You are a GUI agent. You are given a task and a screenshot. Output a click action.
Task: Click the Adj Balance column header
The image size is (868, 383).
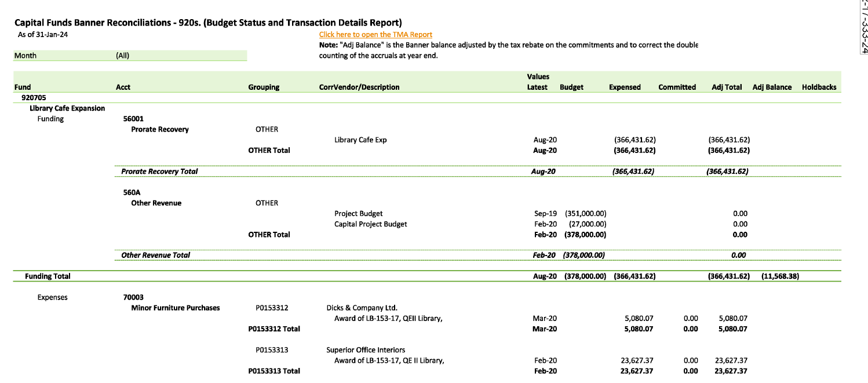pyautogui.click(x=772, y=87)
